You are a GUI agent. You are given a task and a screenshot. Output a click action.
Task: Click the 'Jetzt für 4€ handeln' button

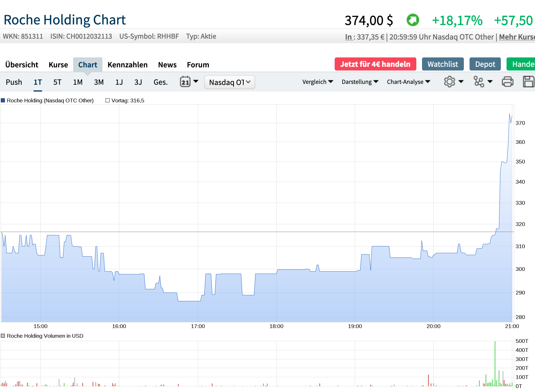375,64
